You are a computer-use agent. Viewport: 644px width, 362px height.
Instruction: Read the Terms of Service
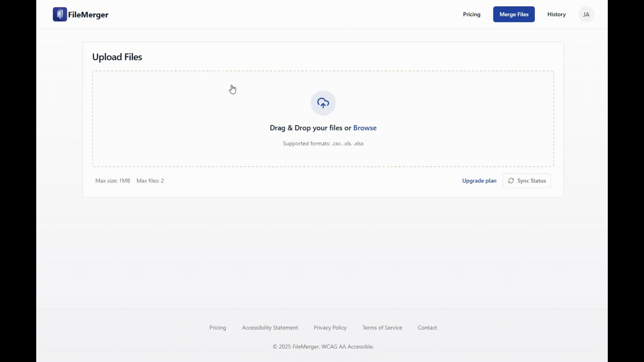tap(382, 327)
